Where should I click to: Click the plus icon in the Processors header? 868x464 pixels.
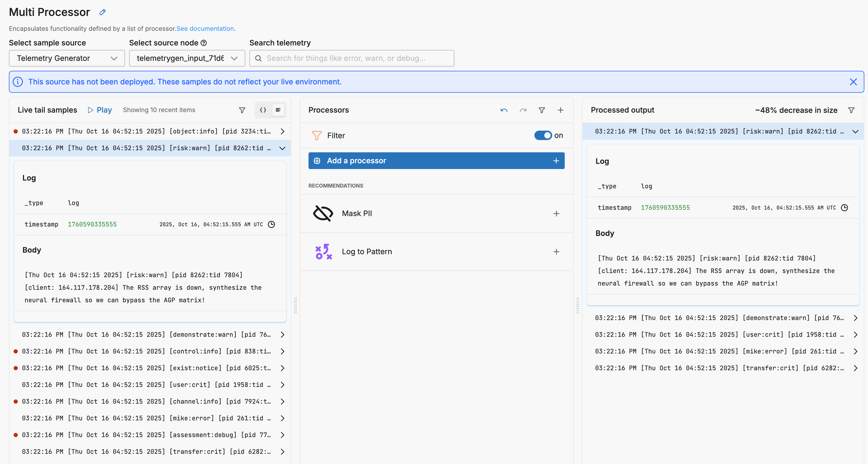pyautogui.click(x=560, y=110)
